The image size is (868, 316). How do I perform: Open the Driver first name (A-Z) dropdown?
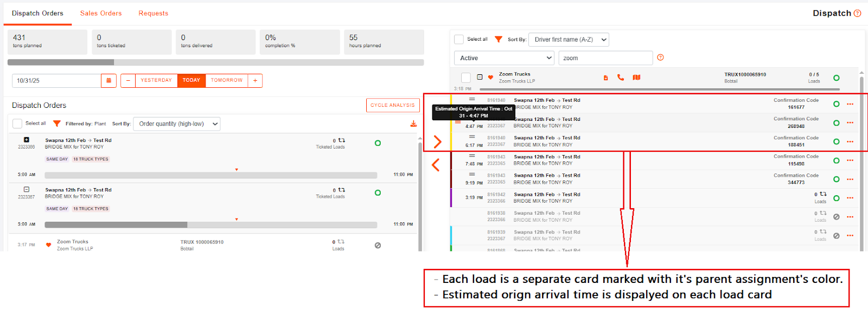(x=569, y=40)
